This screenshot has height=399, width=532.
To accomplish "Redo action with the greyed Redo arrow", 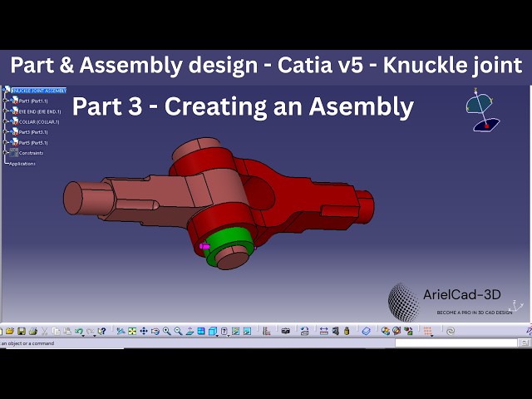I will coord(91,331).
